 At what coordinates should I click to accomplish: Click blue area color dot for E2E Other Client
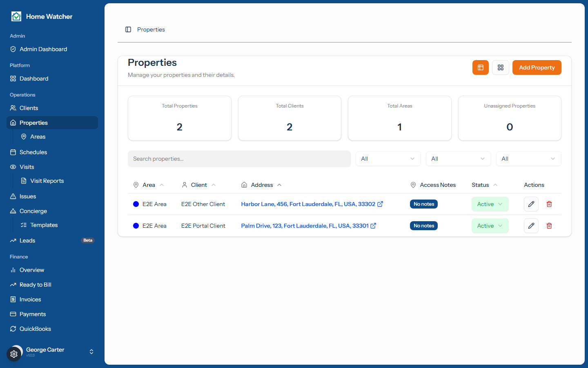(x=136, y=204)
